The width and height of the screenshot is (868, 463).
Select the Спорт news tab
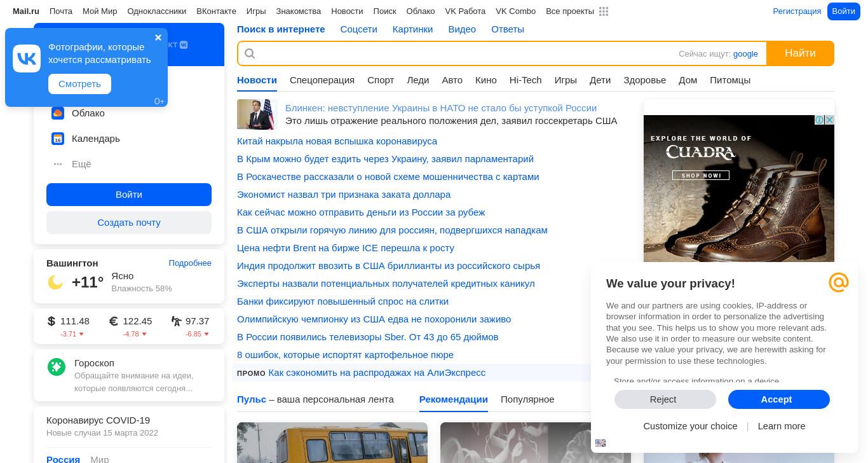(x=381, y=80)
